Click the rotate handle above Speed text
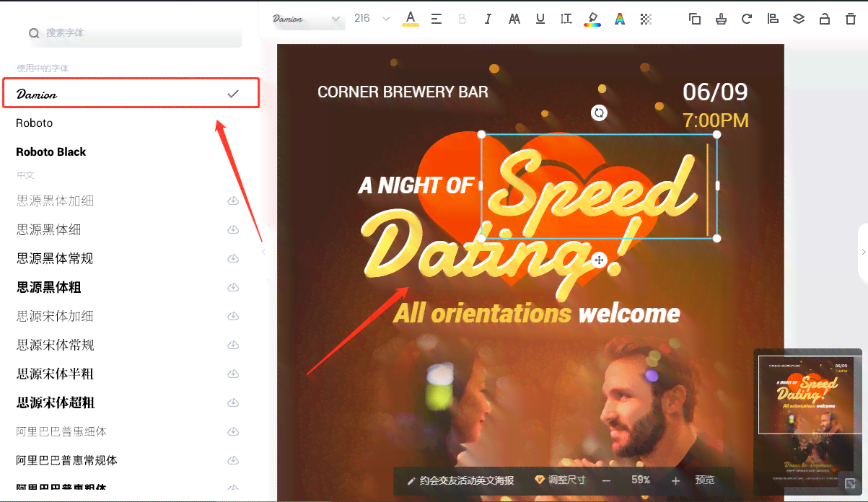This screenshot has height=502, width=868. point(599,113)
